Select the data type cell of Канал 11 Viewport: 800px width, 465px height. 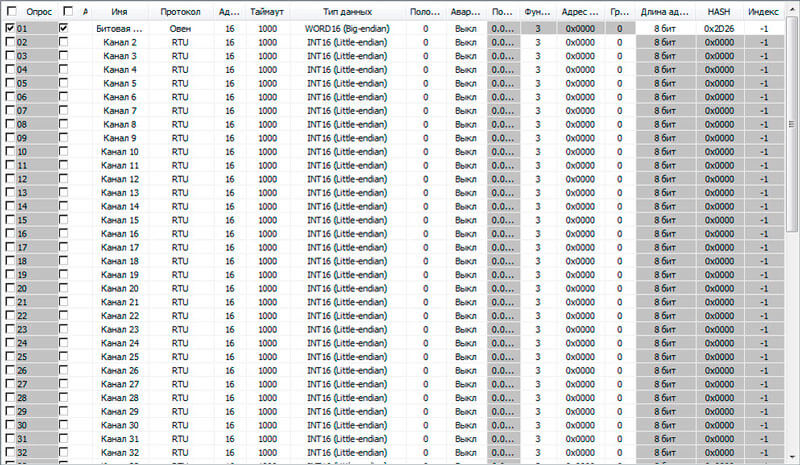tap(347, 165)
